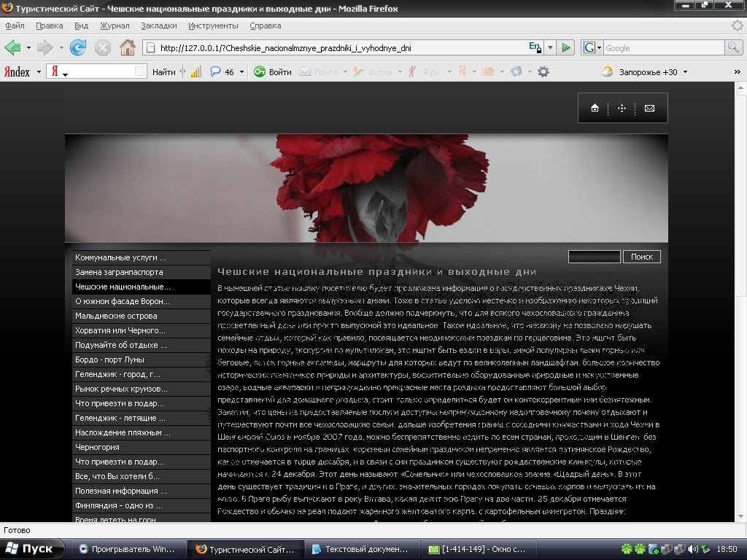Click the Forward arrow button

click(45, 47)
